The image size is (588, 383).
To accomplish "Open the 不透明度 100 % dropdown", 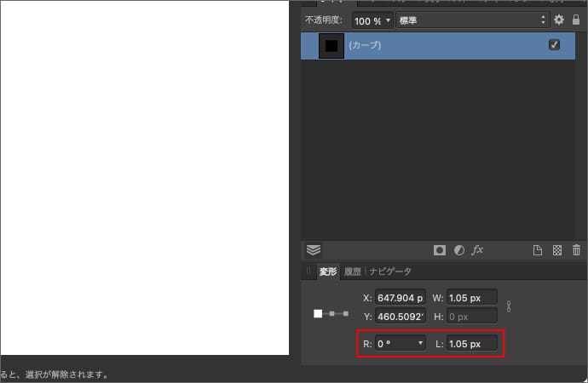I will pyautogui.click(x=372, y=20).
